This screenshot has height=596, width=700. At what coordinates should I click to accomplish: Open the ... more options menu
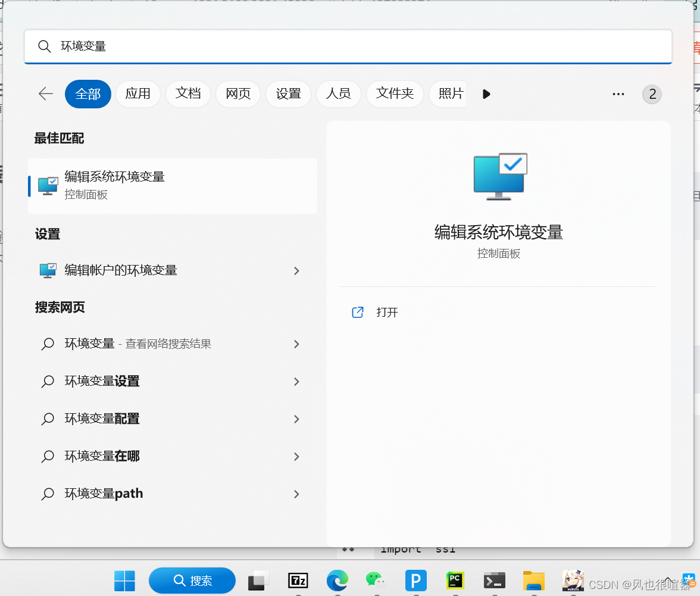click(x=618, y=93)
